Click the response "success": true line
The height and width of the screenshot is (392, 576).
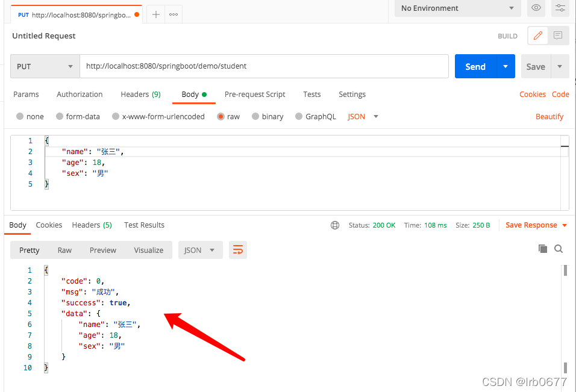pos(96,303)
